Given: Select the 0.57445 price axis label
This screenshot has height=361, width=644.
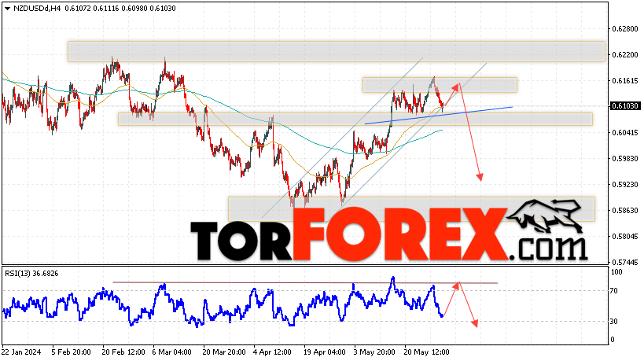Looking at the screenshot, I should 624,262.
